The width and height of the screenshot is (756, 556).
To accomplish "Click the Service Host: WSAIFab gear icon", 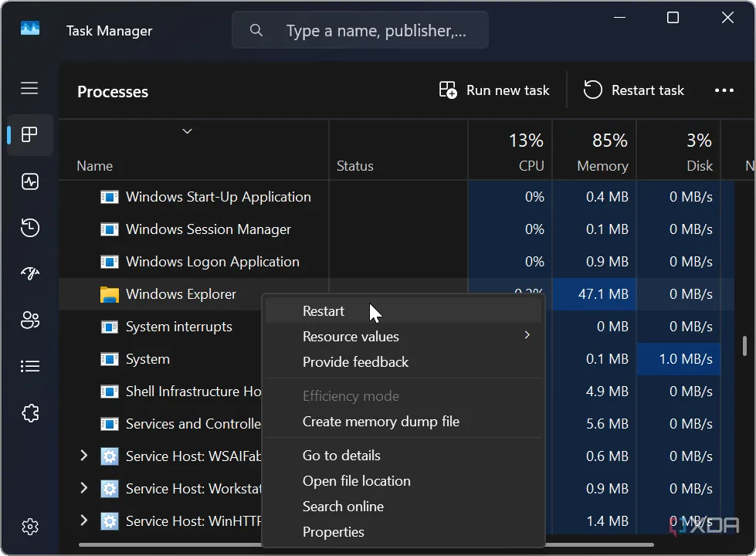I will point(110,456).
